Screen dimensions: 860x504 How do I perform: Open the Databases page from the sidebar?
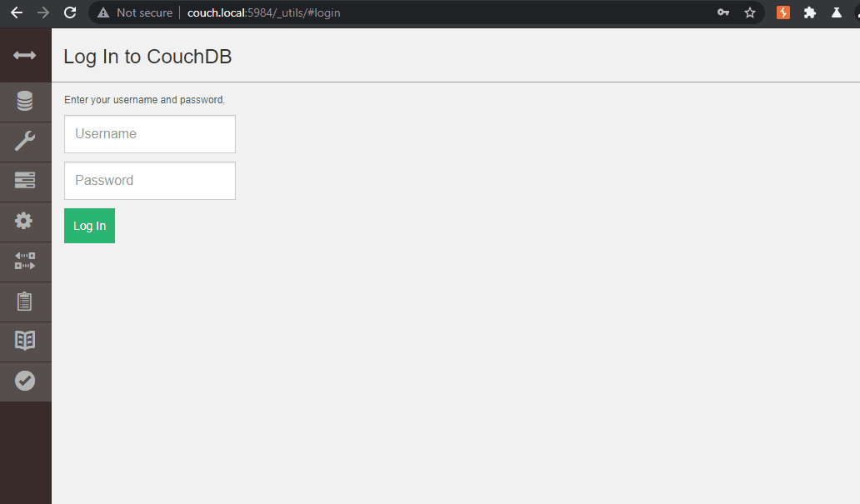[x=25, y=101]
